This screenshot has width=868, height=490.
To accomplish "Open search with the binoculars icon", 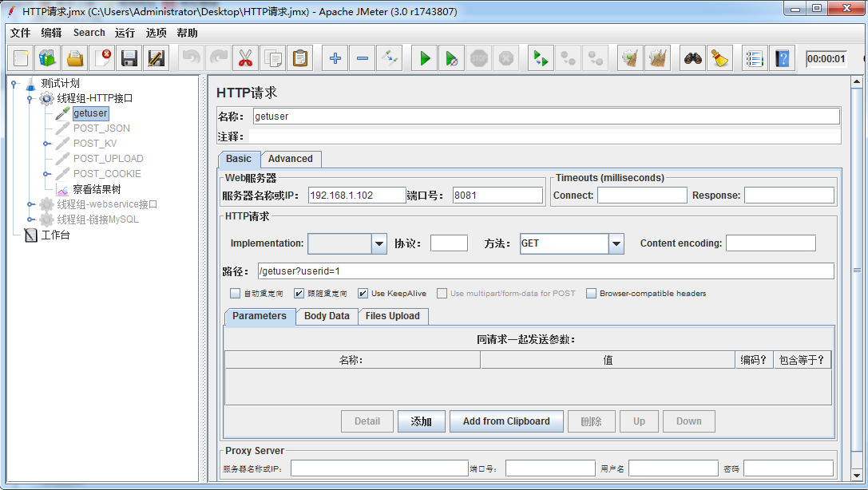I will pos(692,58).
